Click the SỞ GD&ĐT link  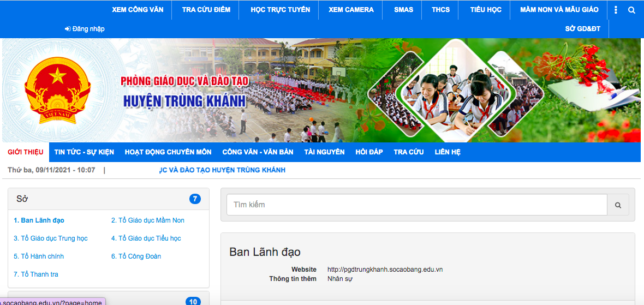click(x=582, y=29)
